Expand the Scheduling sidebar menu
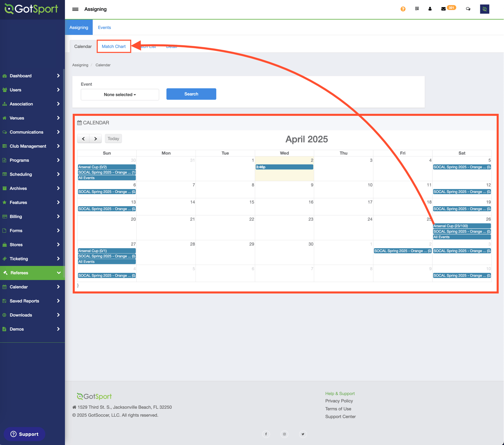 (32, 174)
